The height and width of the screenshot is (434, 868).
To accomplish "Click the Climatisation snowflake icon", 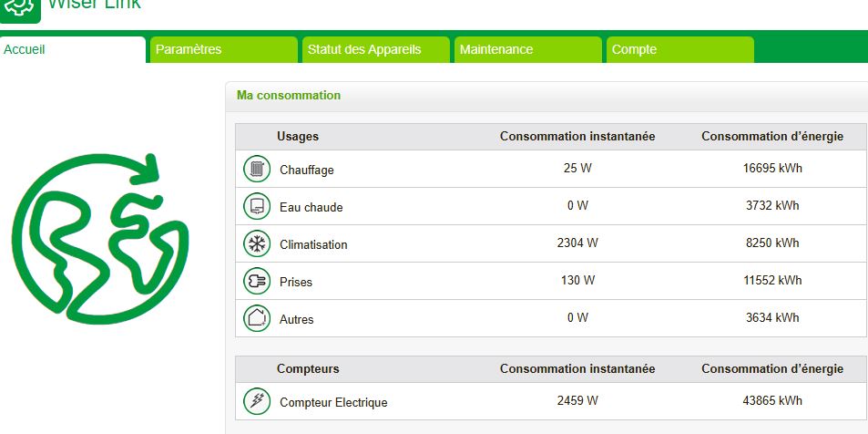I will coord(257,243).
